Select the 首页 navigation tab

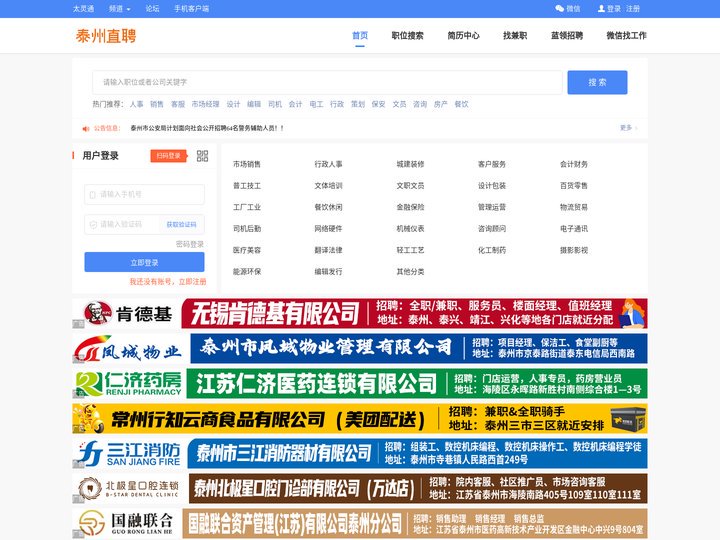click(360, 35)
